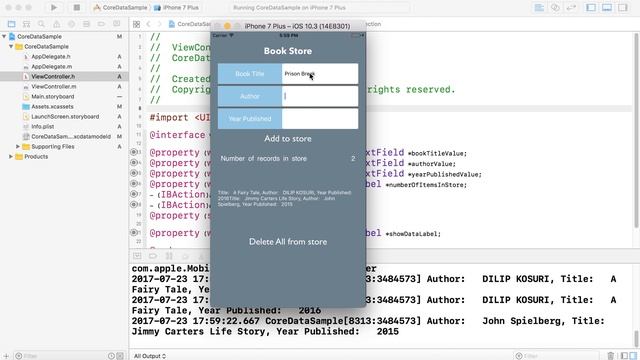Open the Find navigator search icon
The width and height of the screenshot is (640, 360).
point(41,24)
